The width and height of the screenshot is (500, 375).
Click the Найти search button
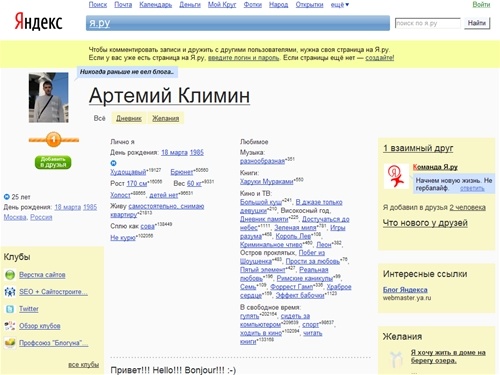[x=477, y=23]
